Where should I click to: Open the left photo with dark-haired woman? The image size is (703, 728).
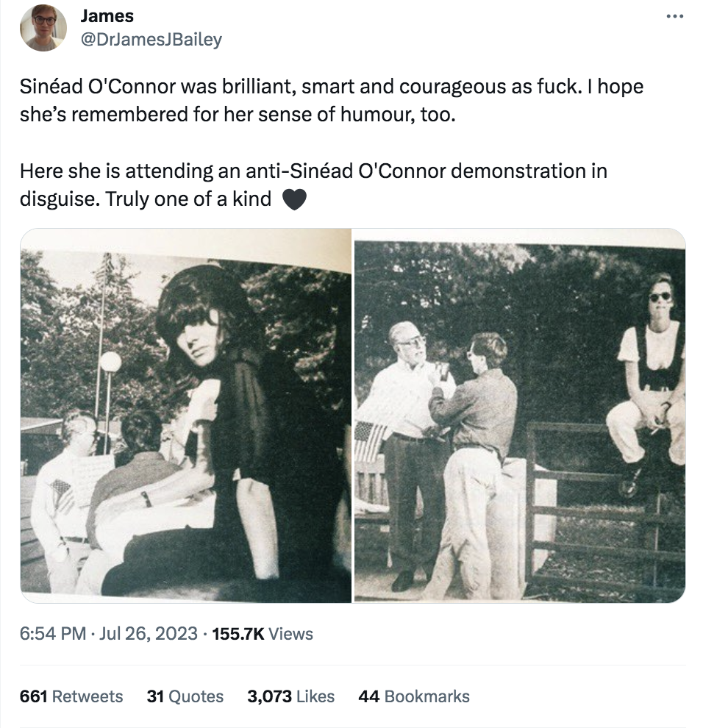click(185, 415)
